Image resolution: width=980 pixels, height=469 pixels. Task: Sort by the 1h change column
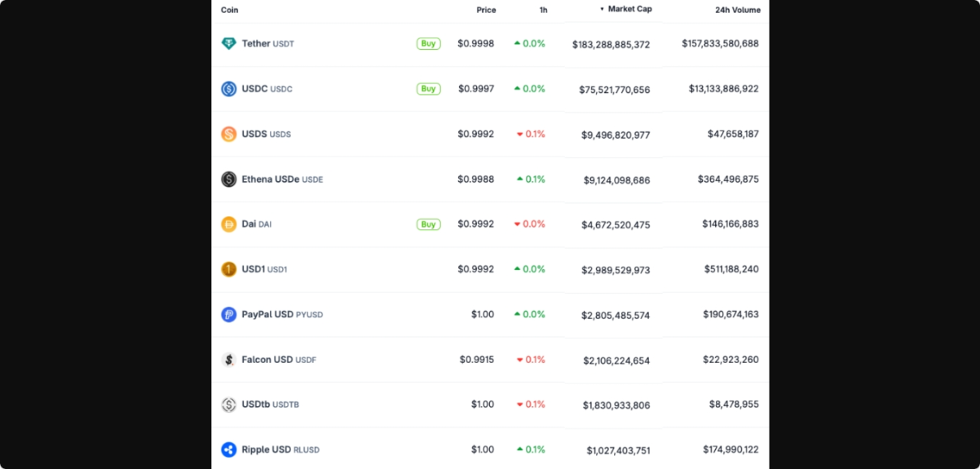tap(543, 10)
